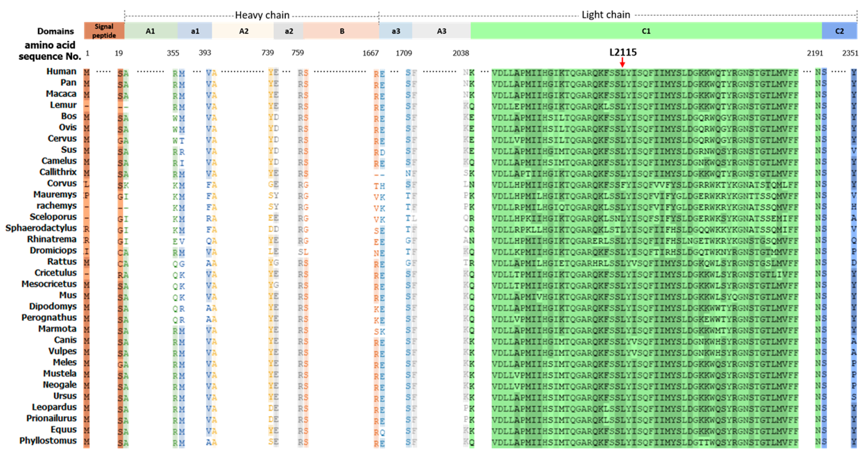Click the Light chain label
The width and height of the screenshot is (868, 455).
coord(605,15)
